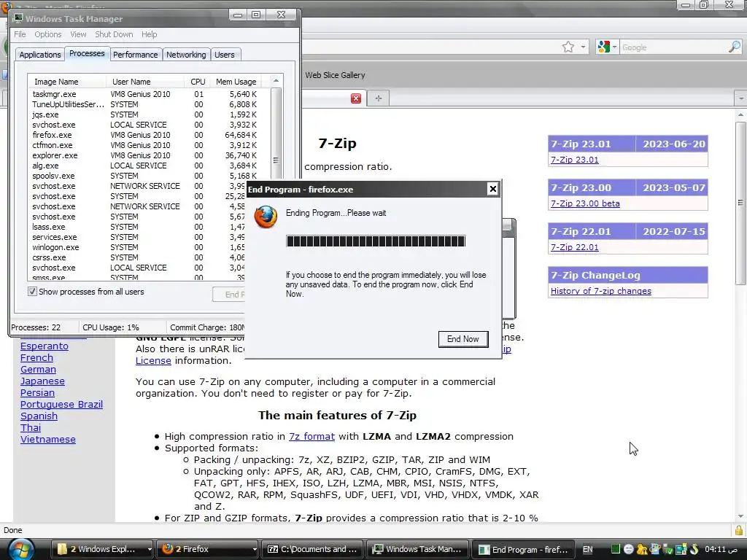This screenshot has width=747, height=560.
Task: Click the search magnifier icon in Firefox
Action: (734, 47)
